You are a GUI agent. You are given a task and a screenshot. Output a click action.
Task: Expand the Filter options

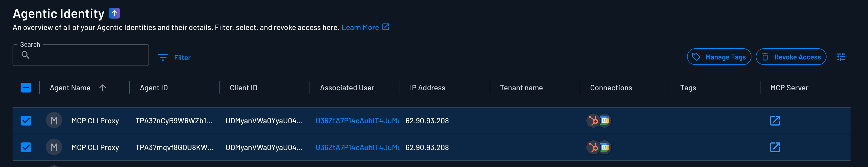(174, 58)
